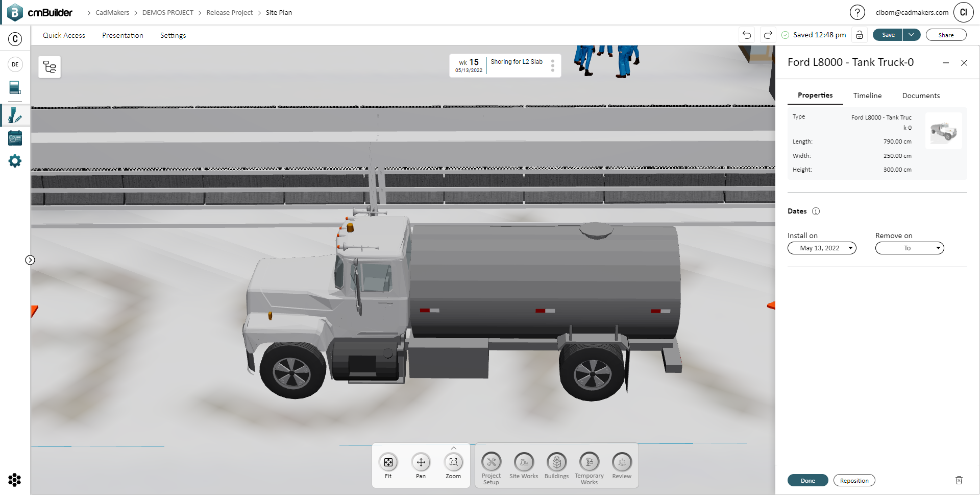Open the help question mark icon
Image resolution: width=980 pixels, height=495 pixels.
857,12
